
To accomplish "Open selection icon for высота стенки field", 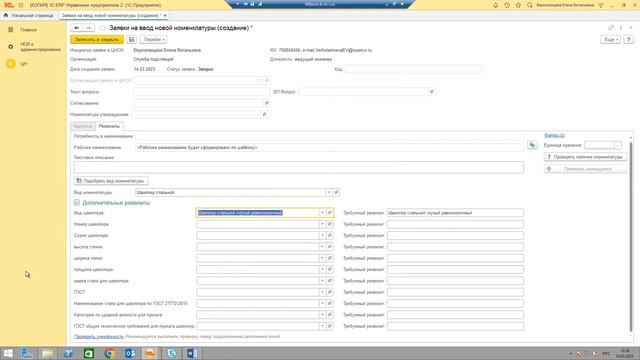I will tap(330, 247).
